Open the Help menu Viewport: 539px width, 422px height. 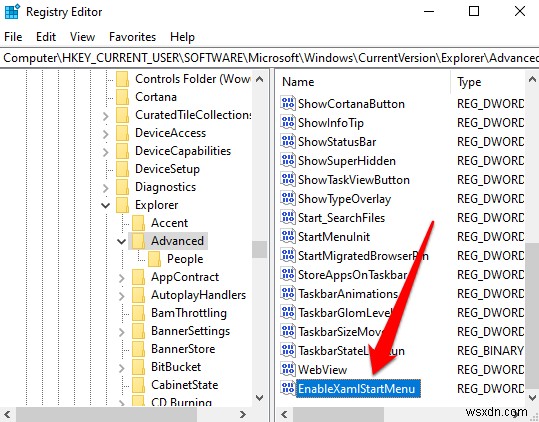[x=182, y=37]
